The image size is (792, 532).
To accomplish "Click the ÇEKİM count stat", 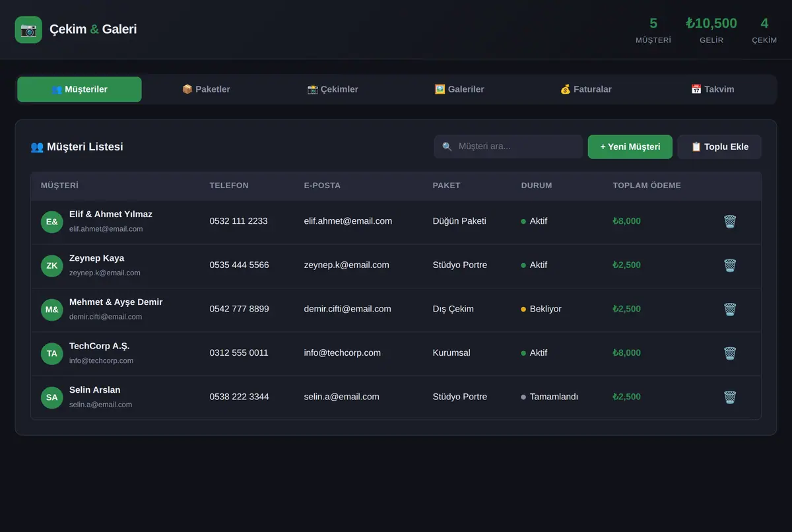I will [x=764, y=30].
